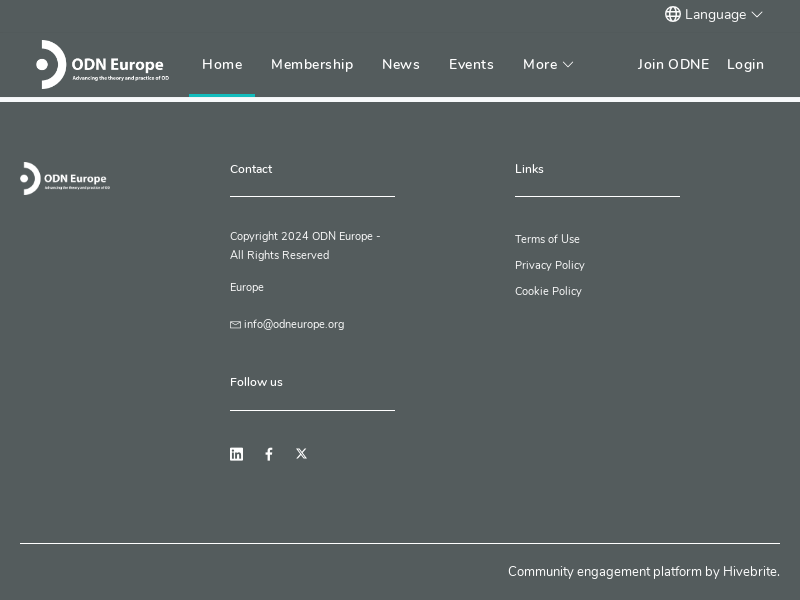Open the Membership menu item
The image size is (800, 600).
click(312, 64)
